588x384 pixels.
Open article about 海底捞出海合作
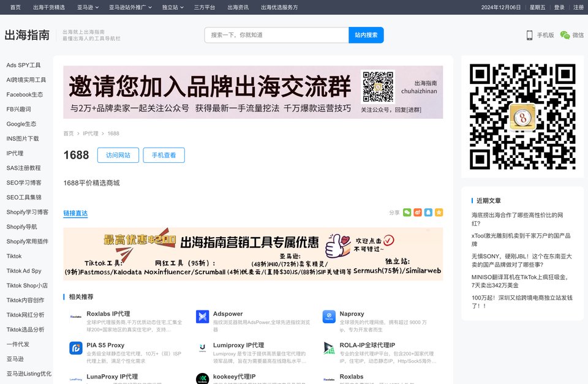point(517,219)
